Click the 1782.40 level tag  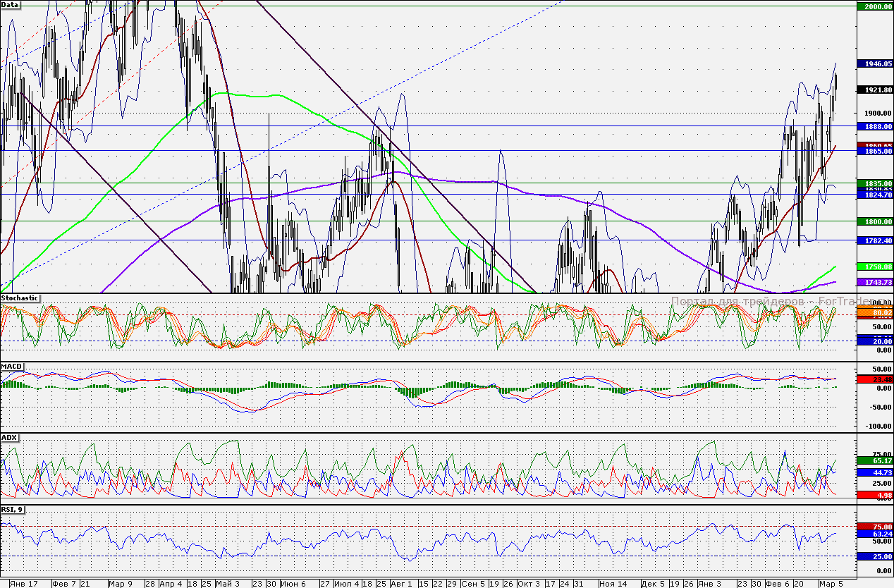[874, 240]
